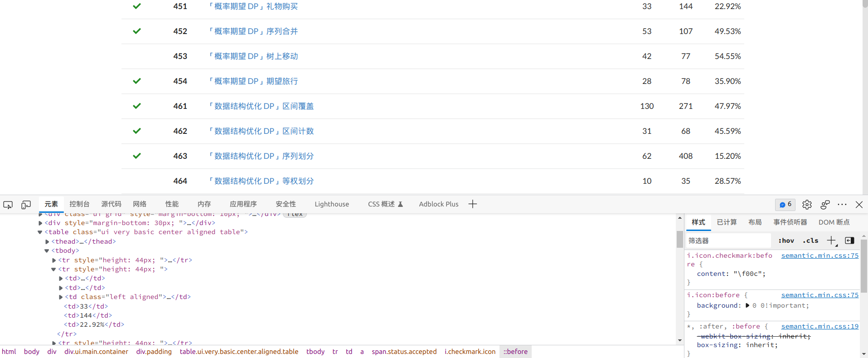Expand the td class="left aligned" node
This screenshot has width=868, height=358.
tap(61, 297)
